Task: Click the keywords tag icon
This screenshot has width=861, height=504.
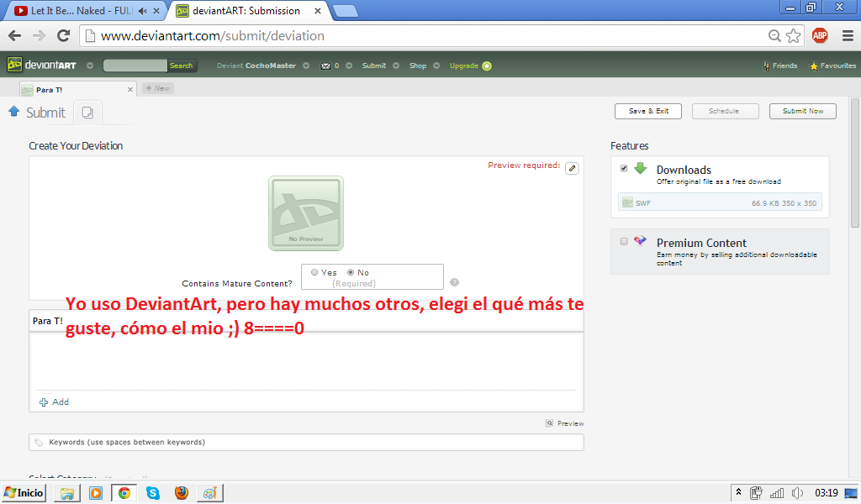Action: tap(39, 443)
